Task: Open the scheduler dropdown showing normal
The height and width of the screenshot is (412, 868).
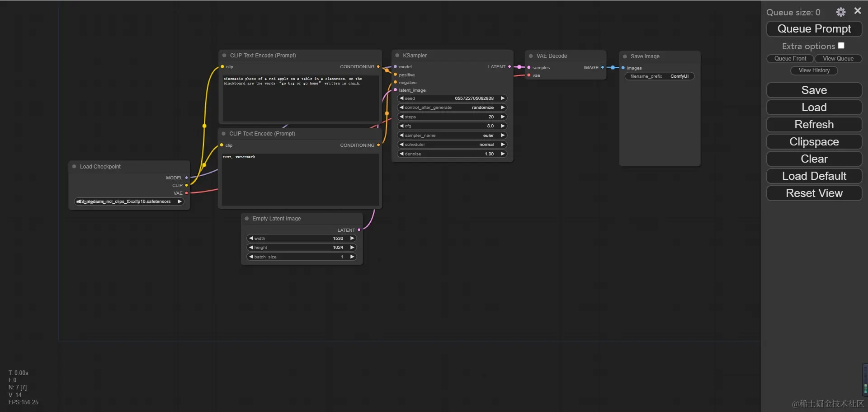Action: coord(452,145)
